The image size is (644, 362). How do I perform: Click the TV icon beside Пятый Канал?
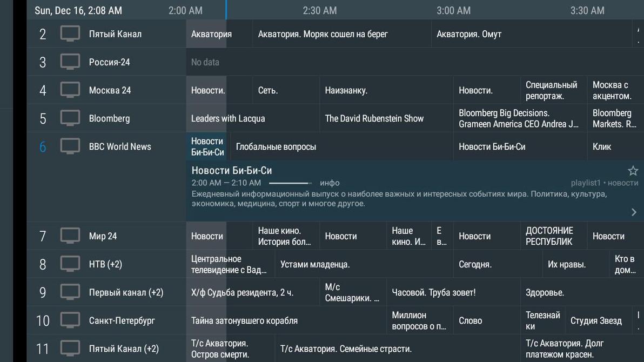click(x=70, y=33)
